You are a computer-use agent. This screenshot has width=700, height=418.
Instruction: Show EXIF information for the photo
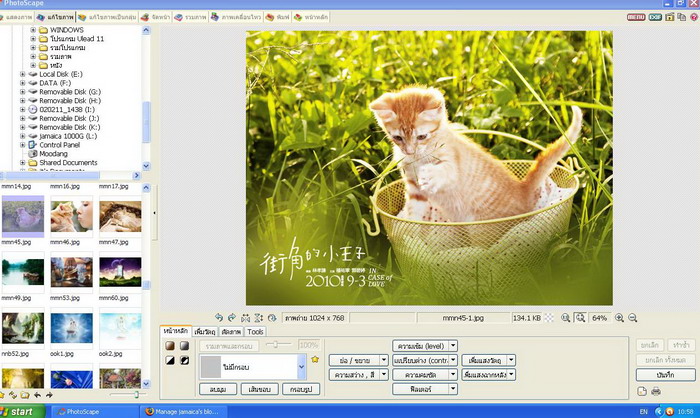[655, 17]
